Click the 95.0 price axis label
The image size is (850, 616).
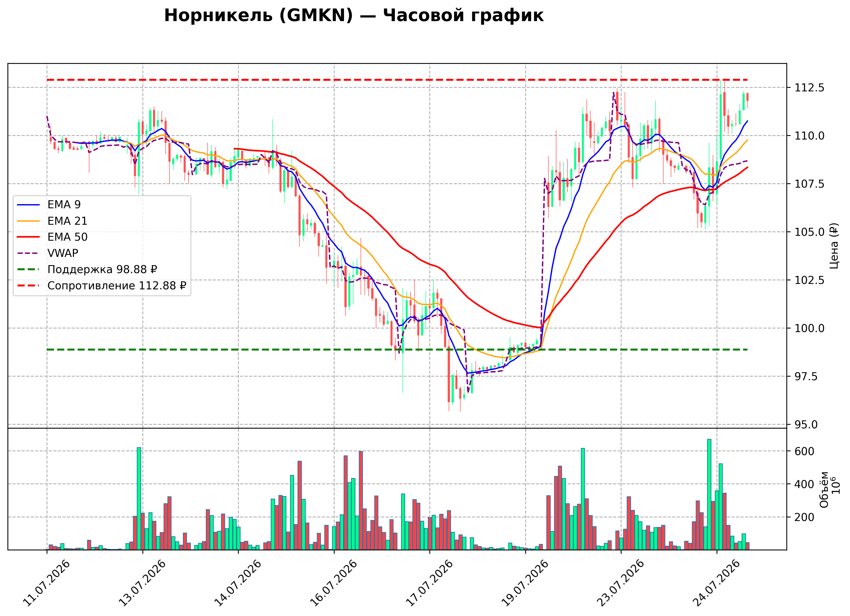click(806, 425)
